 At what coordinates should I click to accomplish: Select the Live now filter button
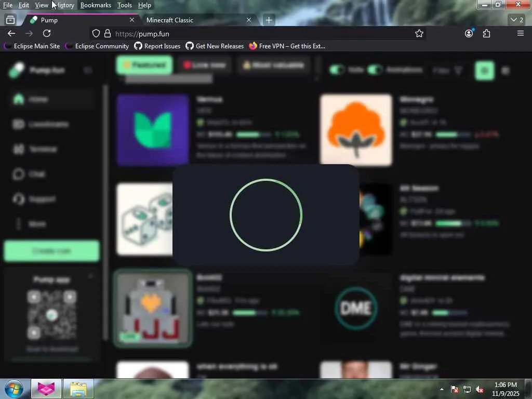(x=204, y=65)
